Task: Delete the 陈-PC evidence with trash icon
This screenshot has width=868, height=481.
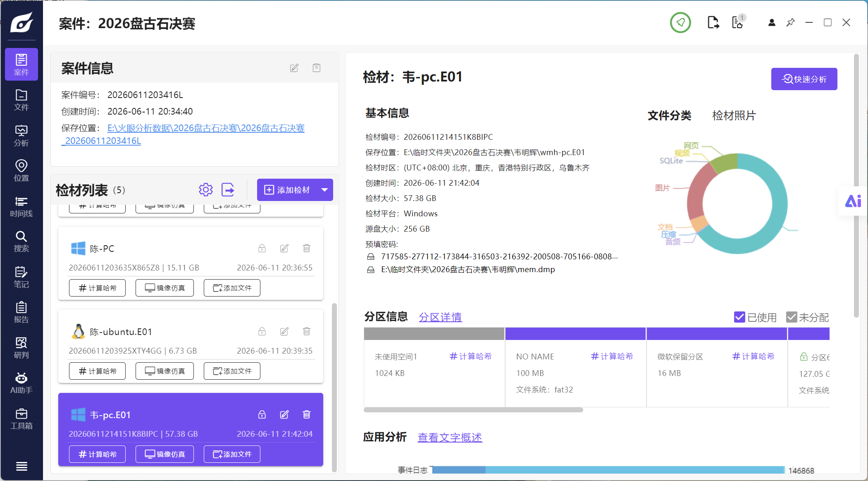Action: pos(307,248)
